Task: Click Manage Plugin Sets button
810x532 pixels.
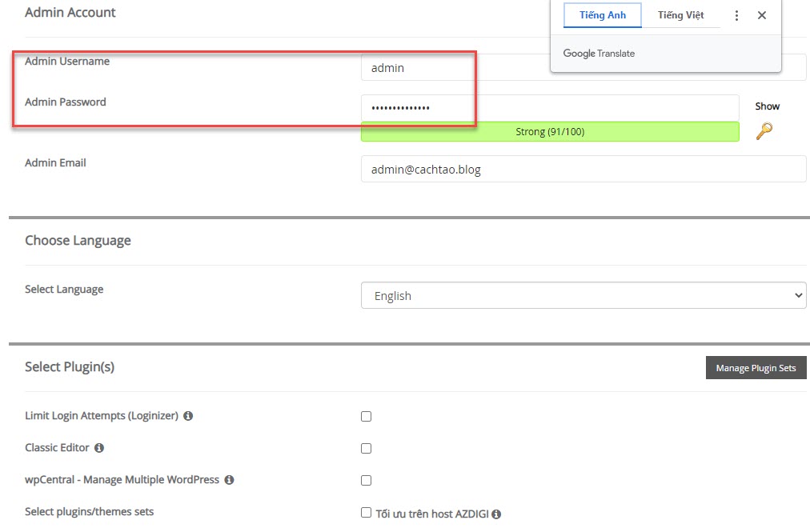Action: pyautogui.click(x=756, y=368)
